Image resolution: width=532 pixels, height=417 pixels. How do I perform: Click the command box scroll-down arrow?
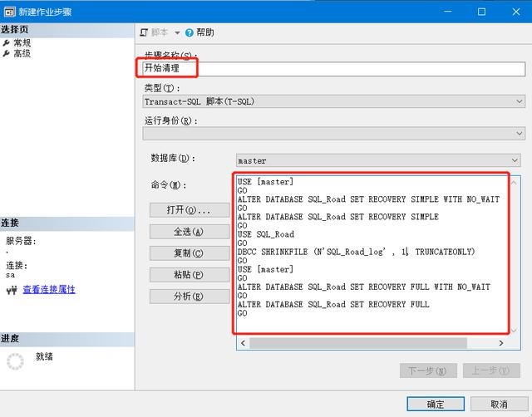point(514,331)
